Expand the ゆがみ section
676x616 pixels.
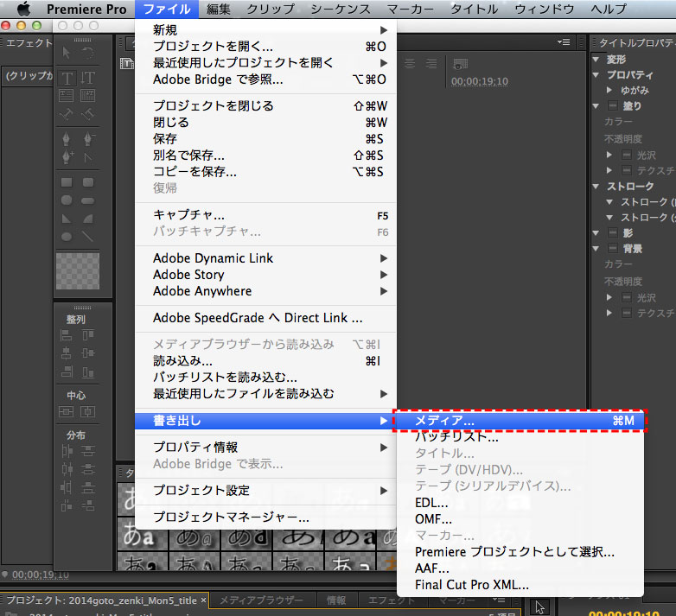[609, 90]
